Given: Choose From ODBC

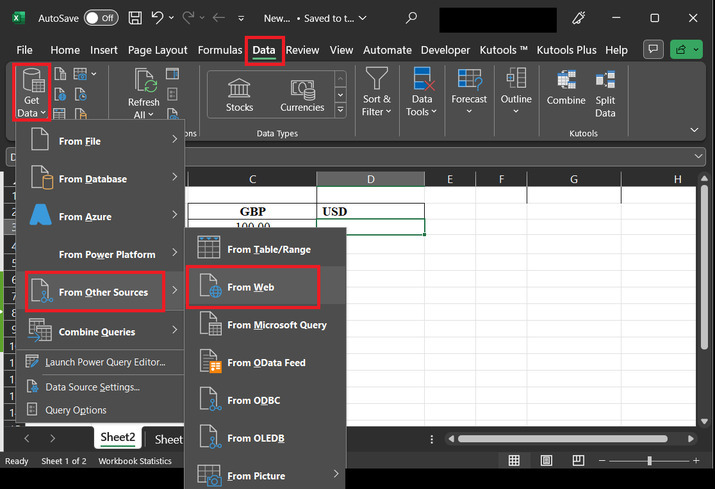Looking at the screenshot, I should coord(265,400).
